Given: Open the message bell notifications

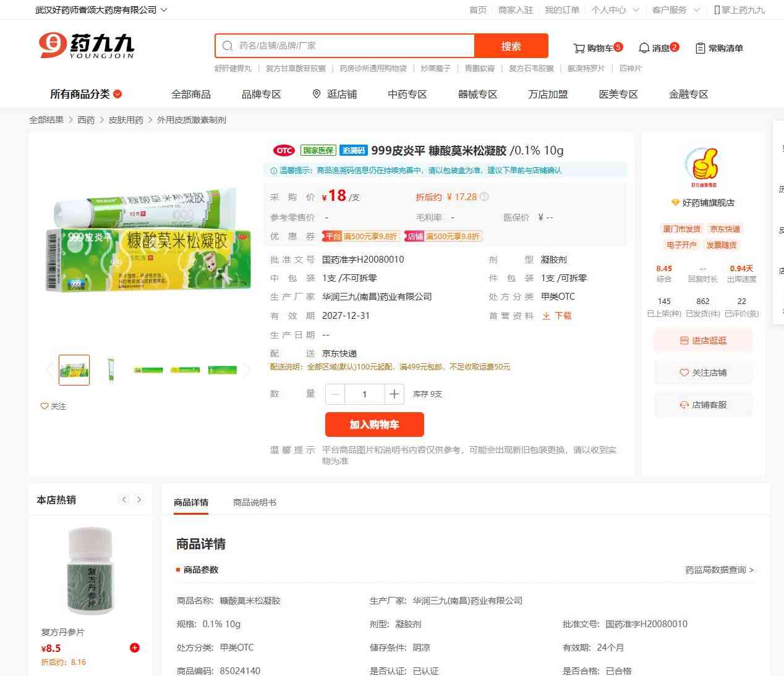Looking at the screenshot, I should click(x=644, y=48).
